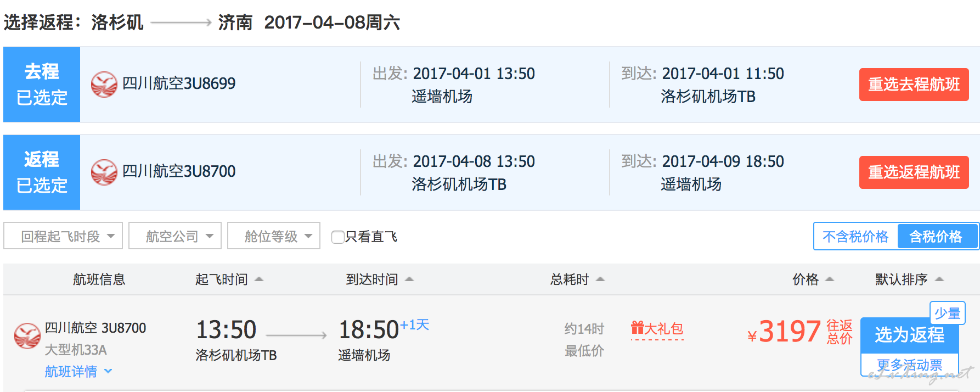The height and width of the screenshot is (392, 980).
Task: Click 重选返程航班 button
Action: point(914,172)
